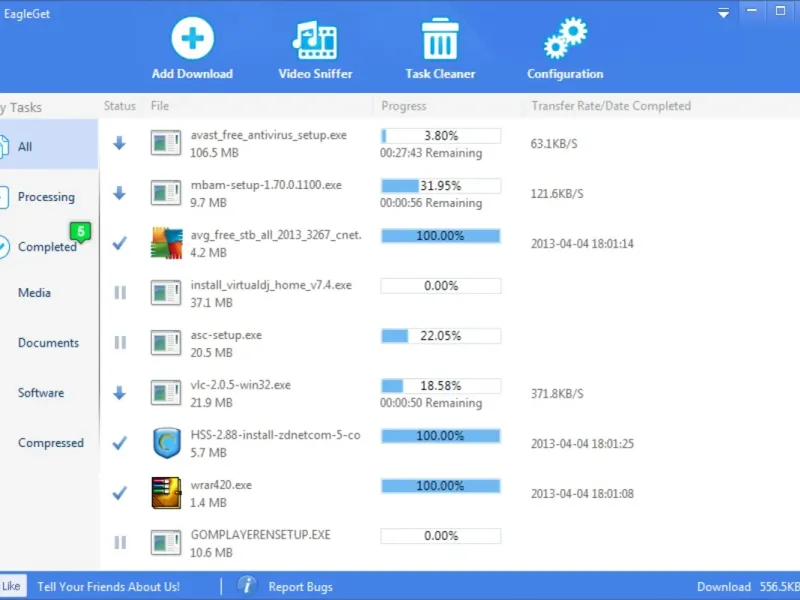
Task: Click the Progress column header
Action: coord(404,106)
